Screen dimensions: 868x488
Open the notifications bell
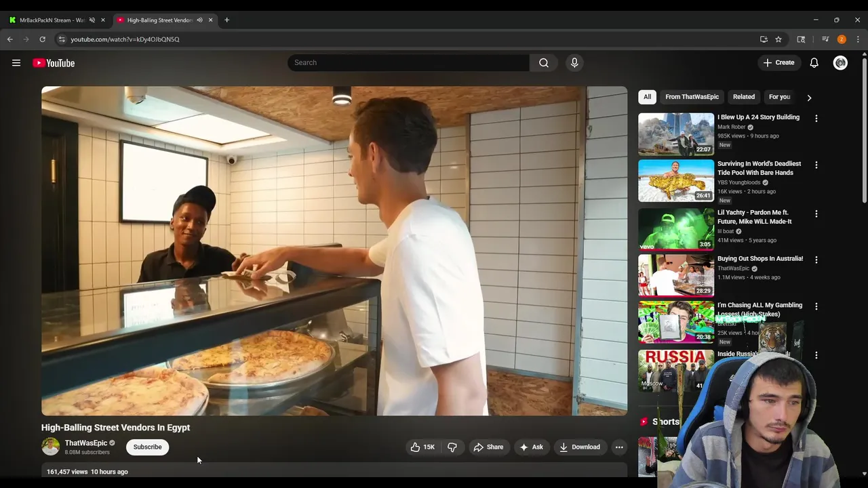(814, 63)
